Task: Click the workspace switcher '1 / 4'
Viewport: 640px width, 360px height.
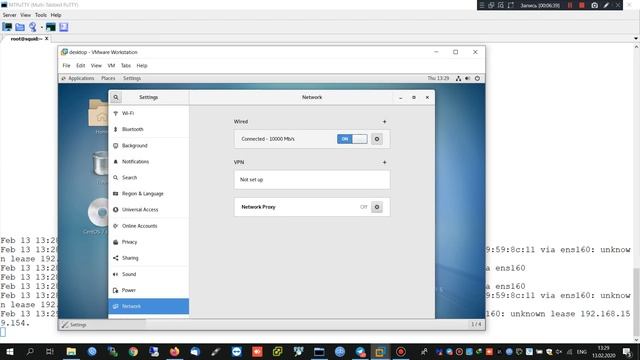Action: [476, 324]
